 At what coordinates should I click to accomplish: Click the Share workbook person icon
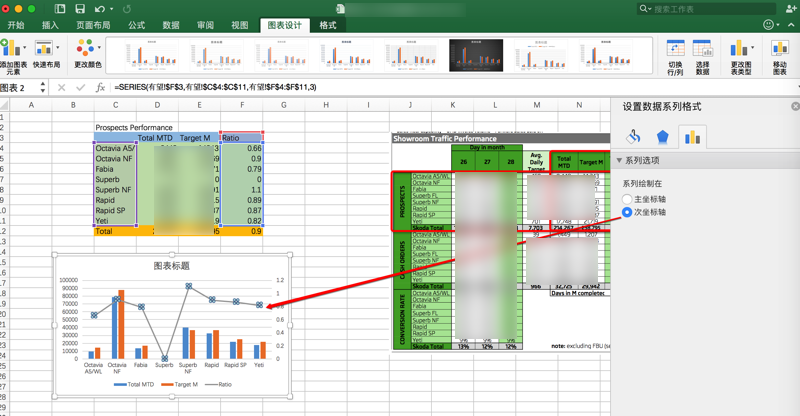tap(791, 8)
